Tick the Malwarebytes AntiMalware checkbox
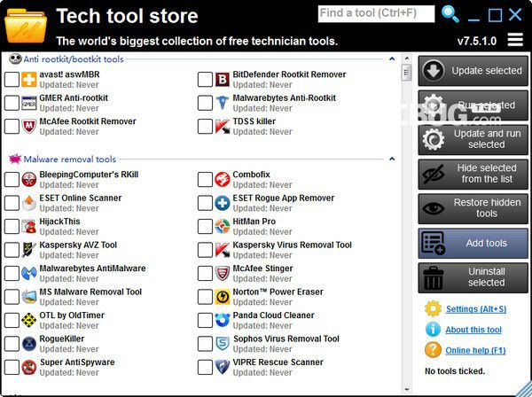This screenshot has width=532, height=397. pyautogui.click(x=12, y=273)
